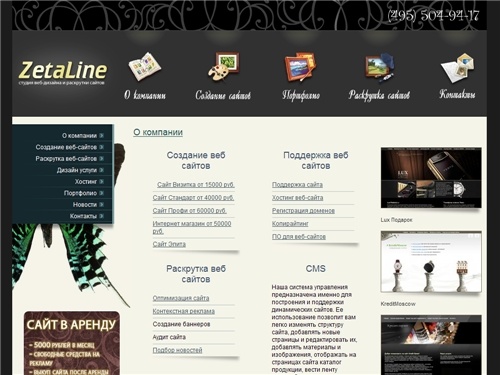Select the 'Поддержка веб сайтов' section heading
The height and width of the screenshot is (375, 500).
click(x=316, y=160)
